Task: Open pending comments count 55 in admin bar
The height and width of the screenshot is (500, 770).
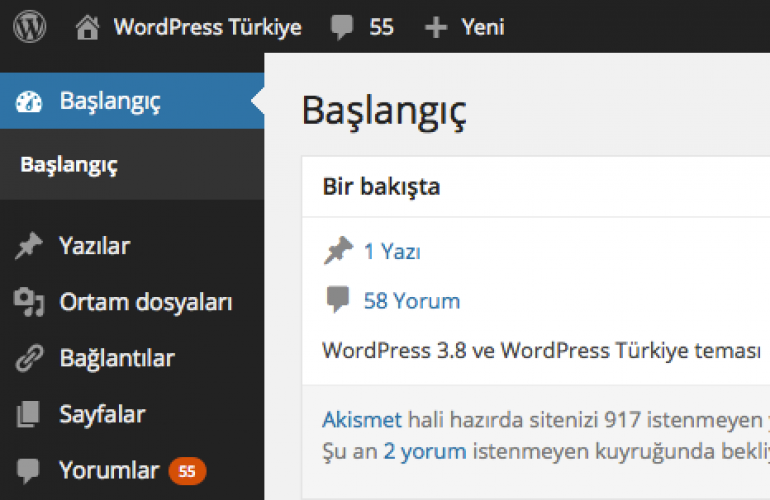Action: pyautogui.click(x=382, y=27)
